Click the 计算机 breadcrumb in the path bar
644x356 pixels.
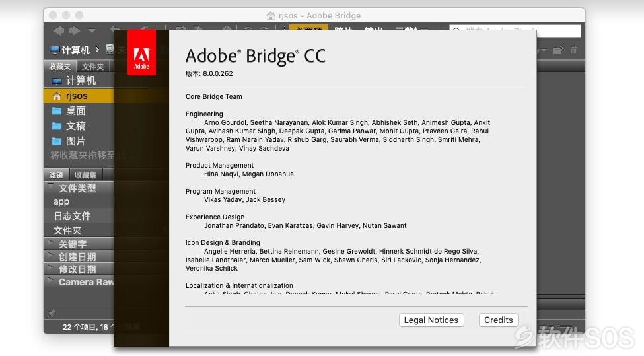point(69,50)
